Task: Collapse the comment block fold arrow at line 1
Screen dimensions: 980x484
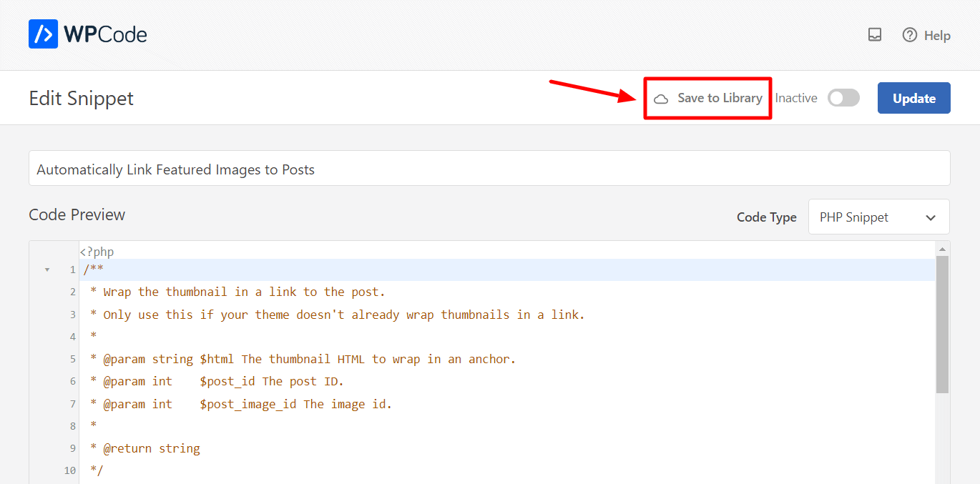Action: pyautogui.click(x=47, y=270)
